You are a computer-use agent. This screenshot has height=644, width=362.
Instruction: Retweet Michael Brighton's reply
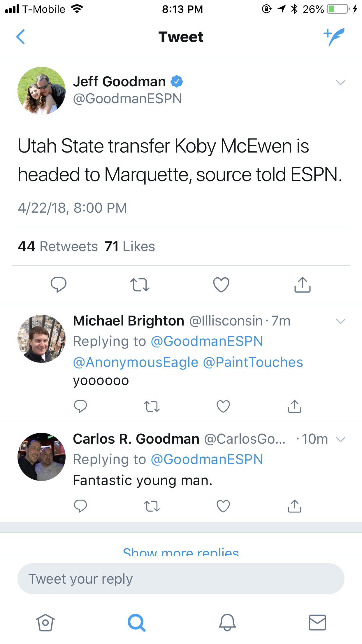pyautogui.click(x=152, y=406)
